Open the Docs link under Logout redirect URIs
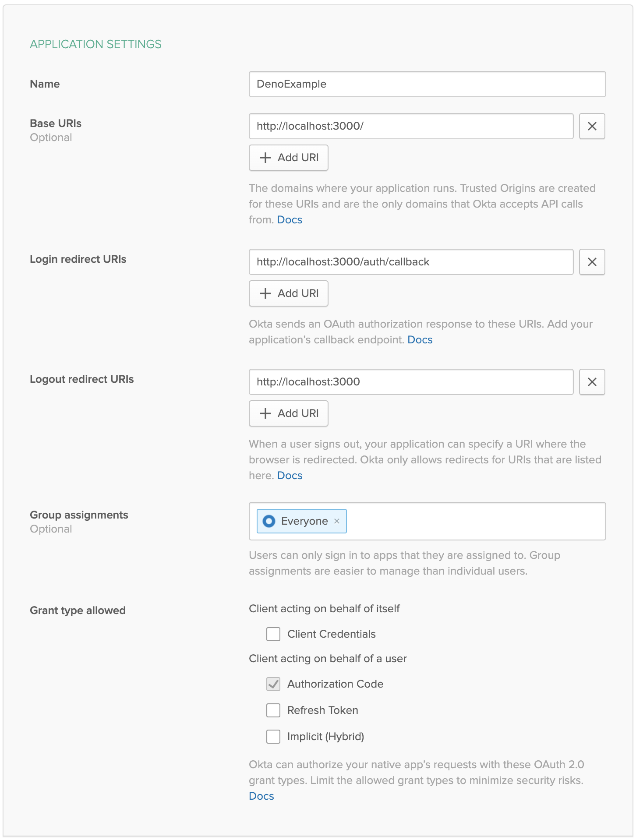Viewport: 636px width, 840px height. point(290,475)
